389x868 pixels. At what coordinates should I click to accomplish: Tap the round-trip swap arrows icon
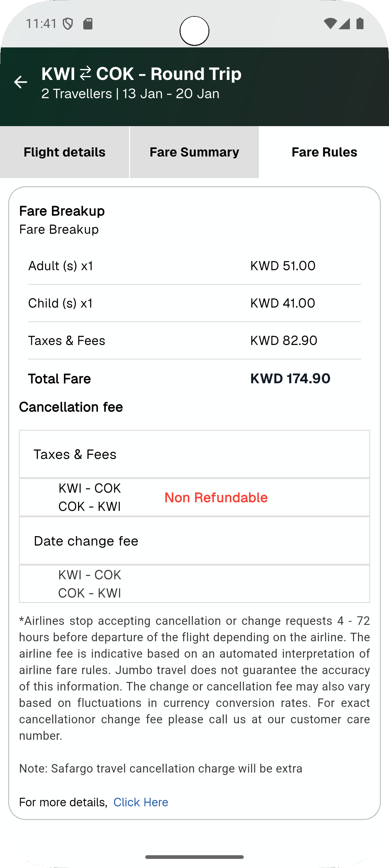click(85, 74)
